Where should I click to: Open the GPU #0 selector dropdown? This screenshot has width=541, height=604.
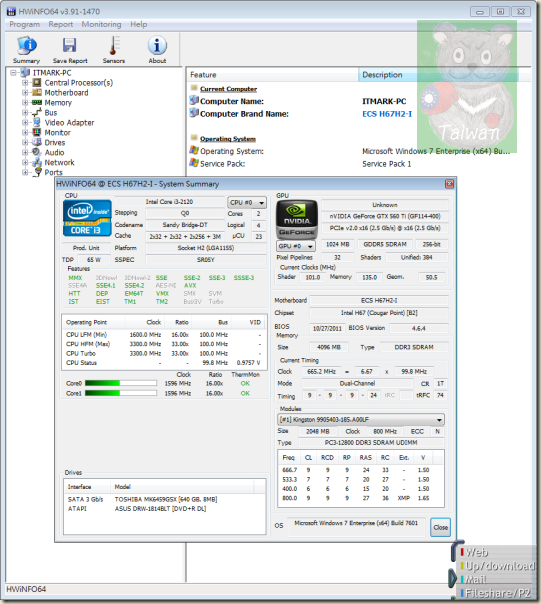[x=296, y=246]
